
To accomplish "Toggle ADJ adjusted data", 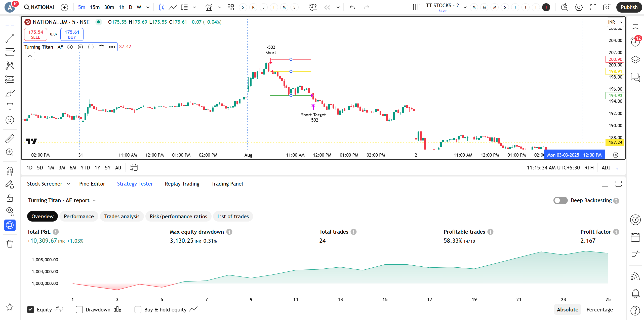I will 606,167.
